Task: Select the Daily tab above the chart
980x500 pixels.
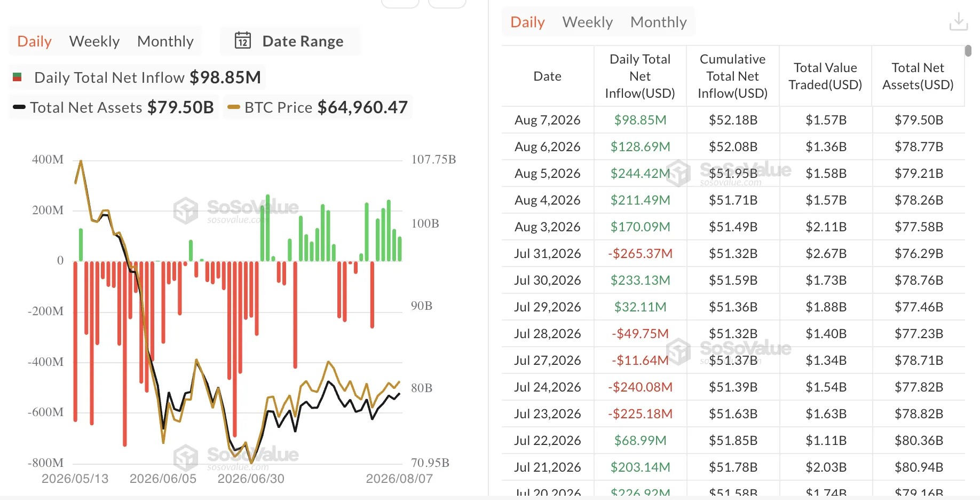Action: 35,41
